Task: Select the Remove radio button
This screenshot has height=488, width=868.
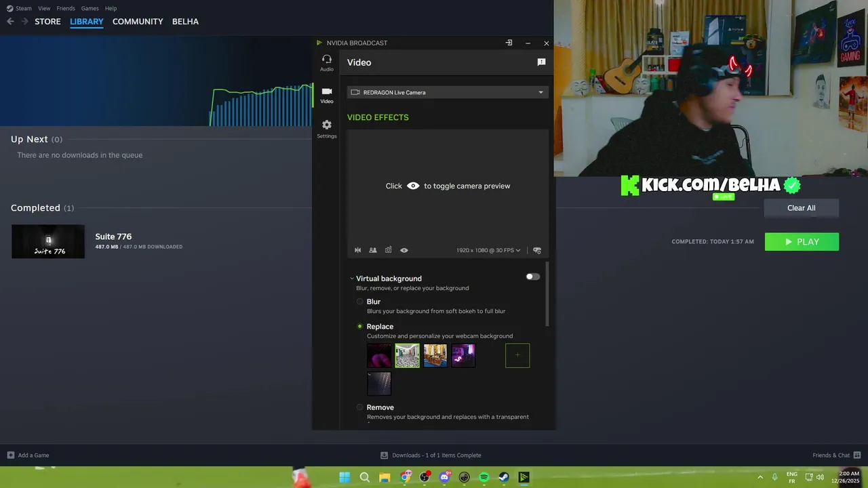Action: point(360,407)
